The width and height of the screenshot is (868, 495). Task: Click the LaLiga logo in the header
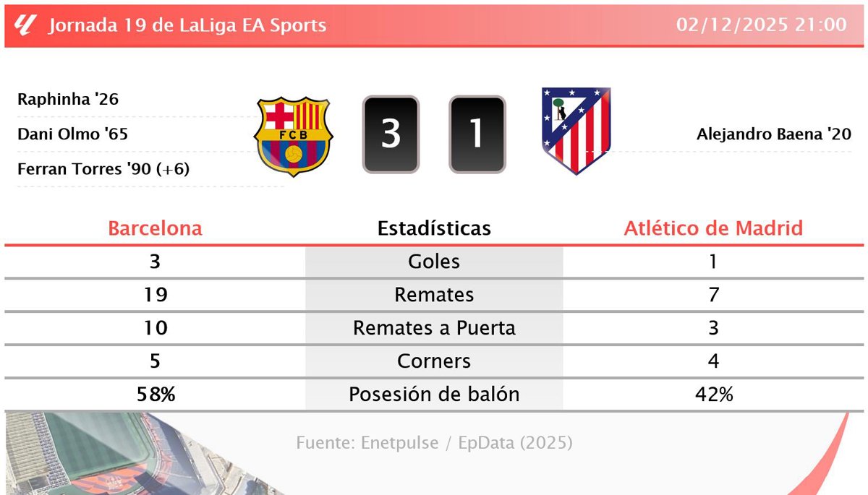point(25,25)
